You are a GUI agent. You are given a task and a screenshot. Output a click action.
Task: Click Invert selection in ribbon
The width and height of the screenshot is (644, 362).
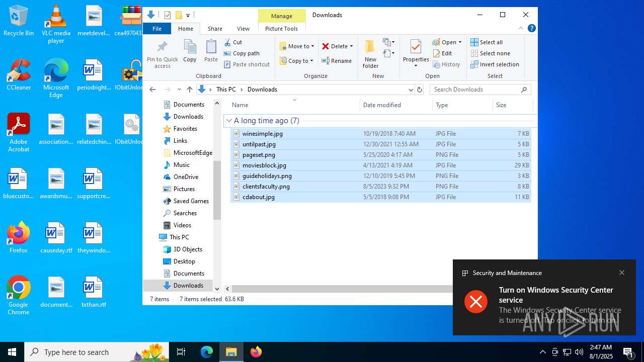point(495,64)
